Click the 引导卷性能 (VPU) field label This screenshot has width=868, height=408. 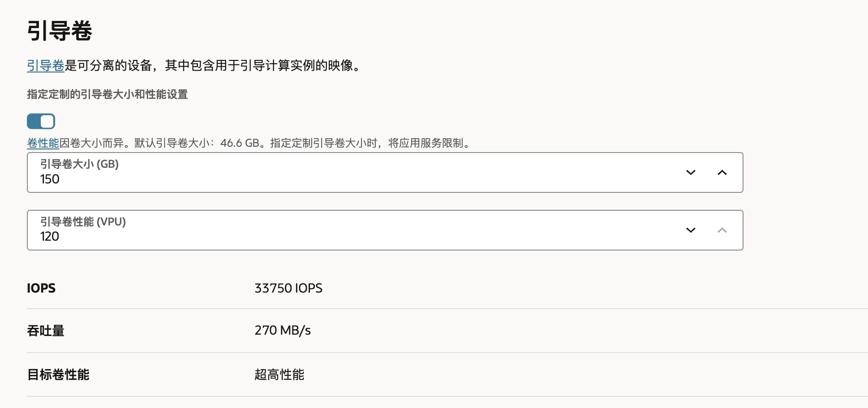[83, 222]
